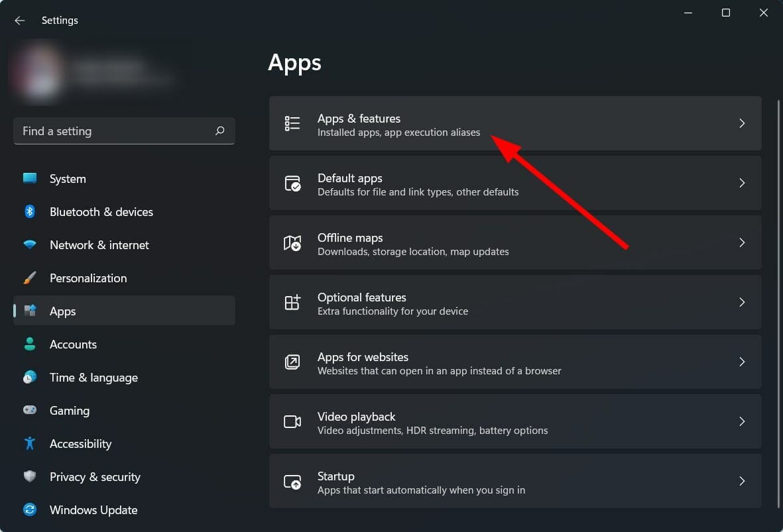Click the Windows Update icon
The width and height of the screenshot is (783, 532).
[30, 509]
